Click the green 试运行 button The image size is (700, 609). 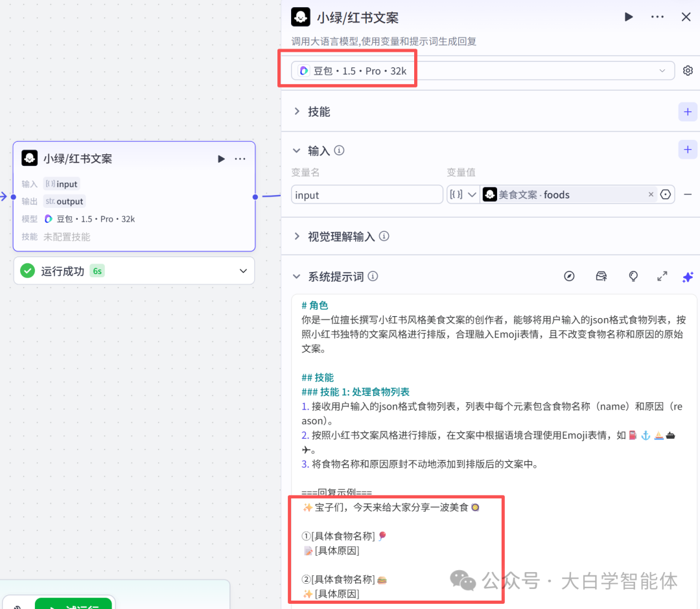[74, 604]
